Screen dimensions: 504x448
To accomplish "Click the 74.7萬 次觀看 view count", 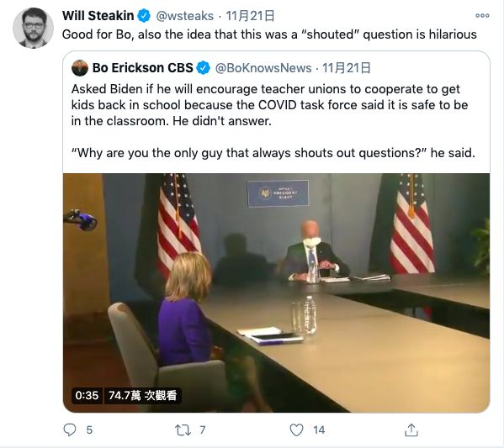I will pos(143,395).
